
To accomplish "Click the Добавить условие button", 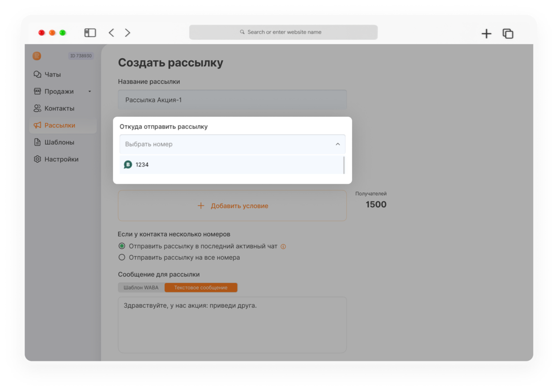I will coord(232,206).
